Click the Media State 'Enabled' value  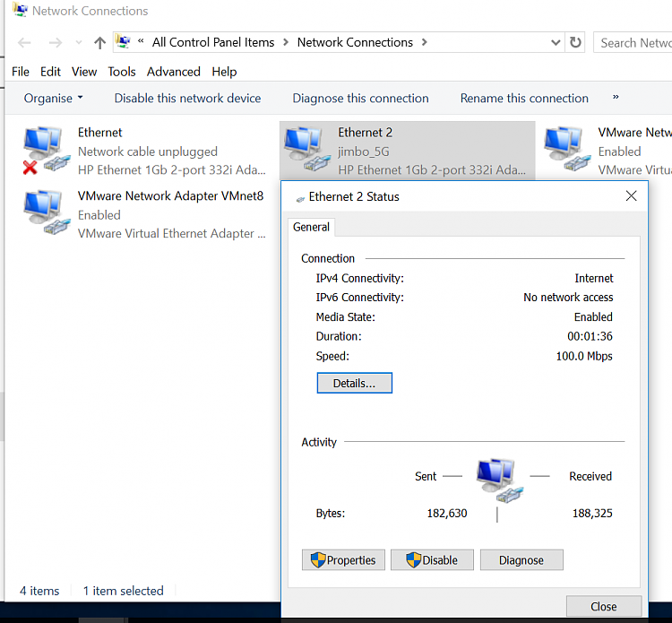tap(593, 316)
